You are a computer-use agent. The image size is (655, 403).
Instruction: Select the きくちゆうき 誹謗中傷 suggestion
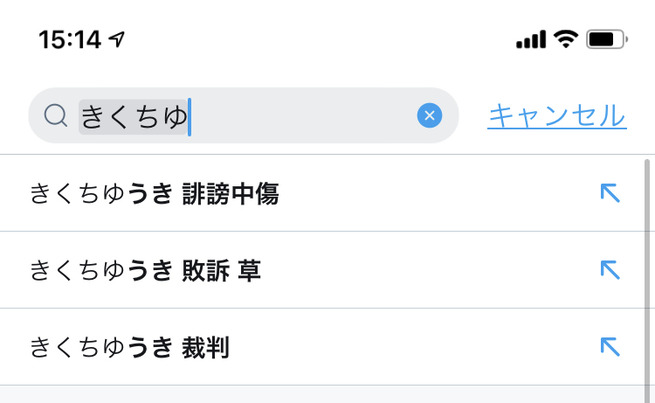pos(155,194)
